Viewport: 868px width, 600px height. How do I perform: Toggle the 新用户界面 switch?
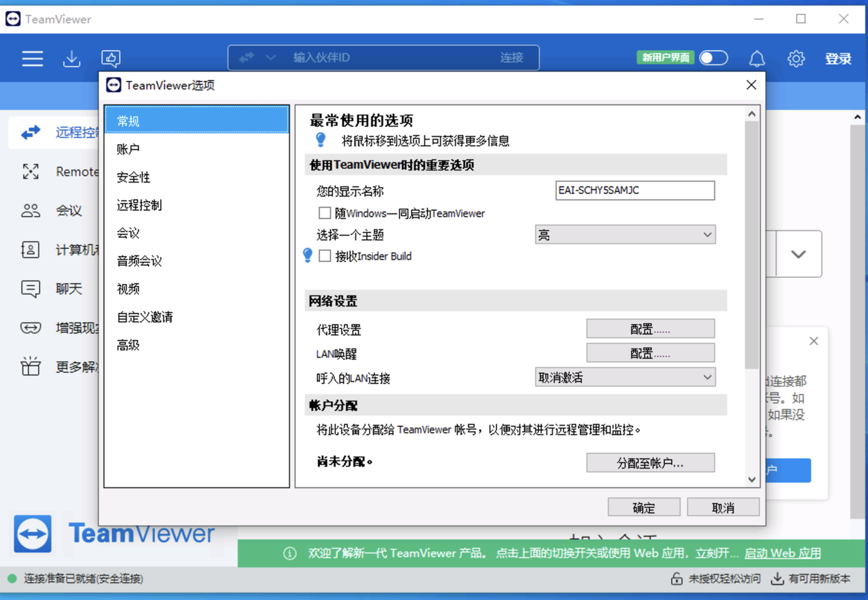click(713, 58)
